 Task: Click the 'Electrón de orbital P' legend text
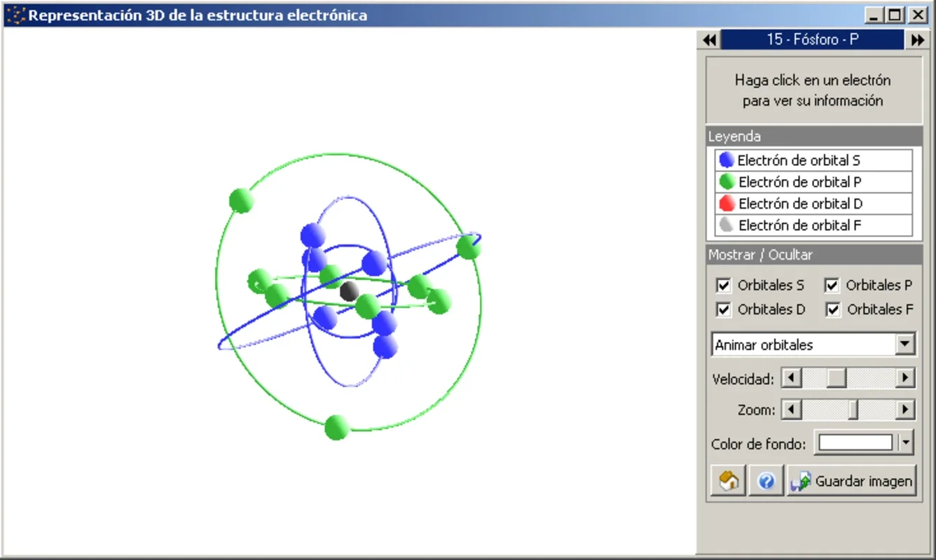pyautogui.click(x=799, y=183)
